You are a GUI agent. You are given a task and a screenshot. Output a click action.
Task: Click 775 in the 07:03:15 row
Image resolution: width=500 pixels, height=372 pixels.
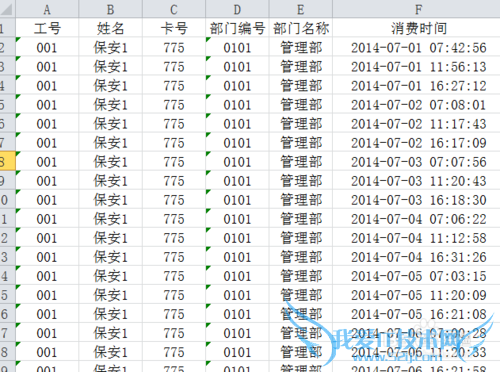pos(174,275)
